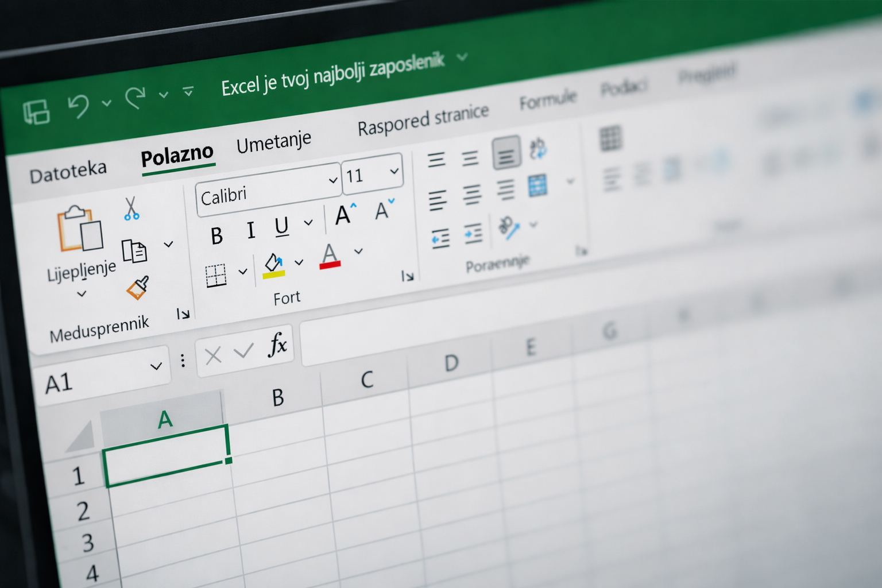The image size is (882, 588).
Task: Open the alignment group dialog launcher
Action: (582, 250)
